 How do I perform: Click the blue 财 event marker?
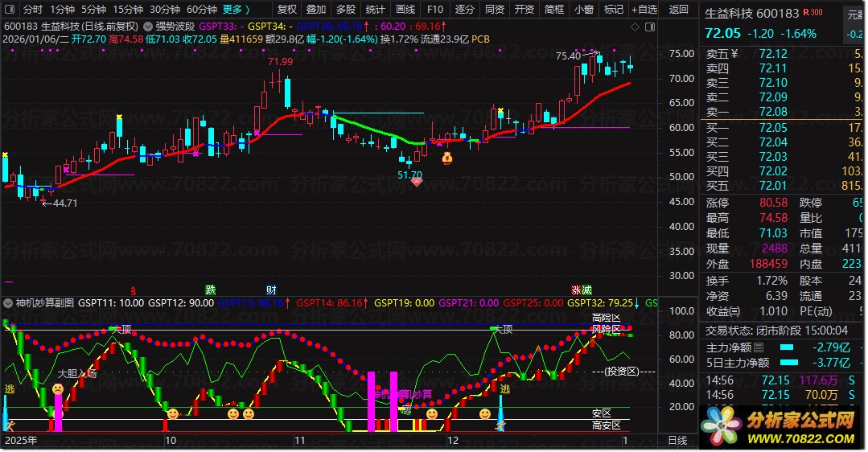point(271,290)
